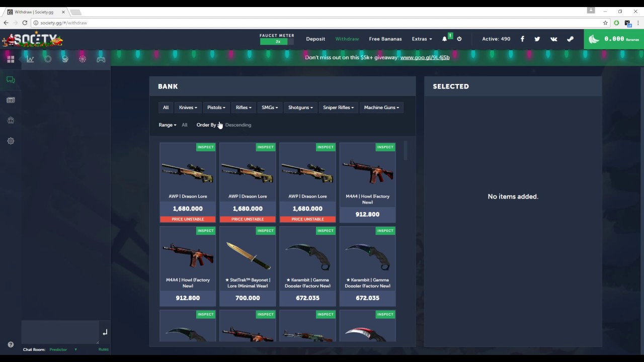Click the No items added message
The width and height of the screenshot is (644, 362).
513,197
